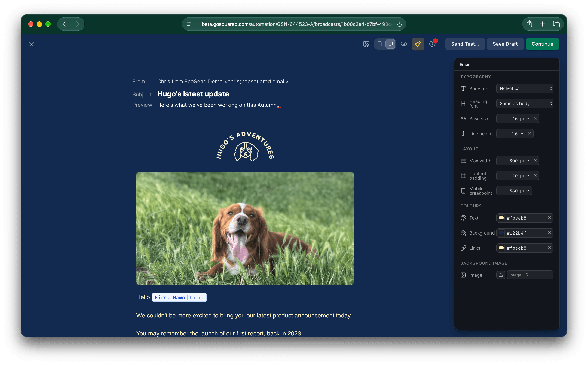Open the browser tab overview icon
The image size is (588, 365).
tap(556, 24)
